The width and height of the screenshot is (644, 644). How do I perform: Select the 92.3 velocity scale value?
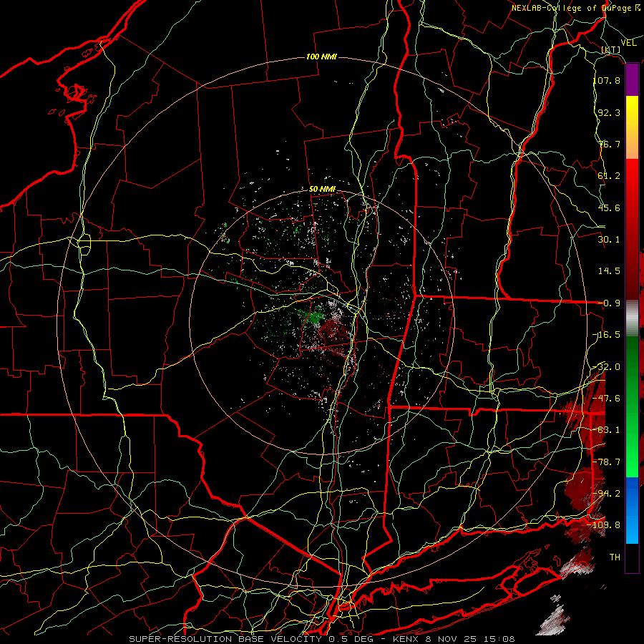tap(609, 112)
